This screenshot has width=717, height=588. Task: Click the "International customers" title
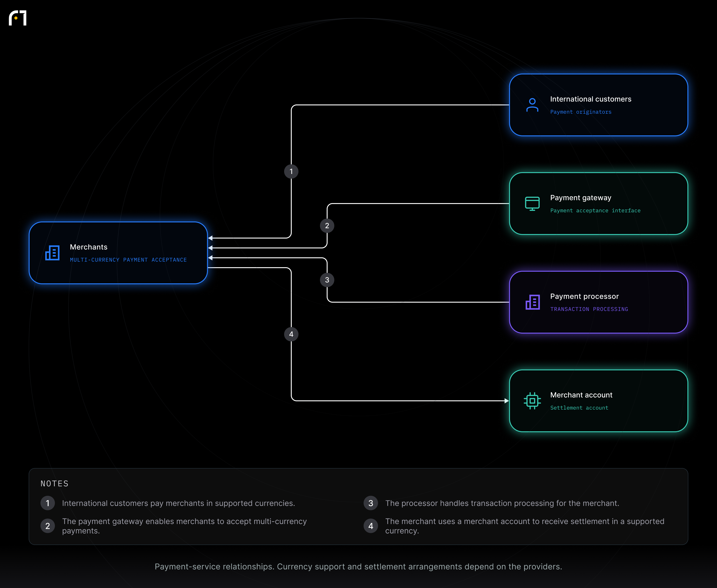(x=591, y=99)
